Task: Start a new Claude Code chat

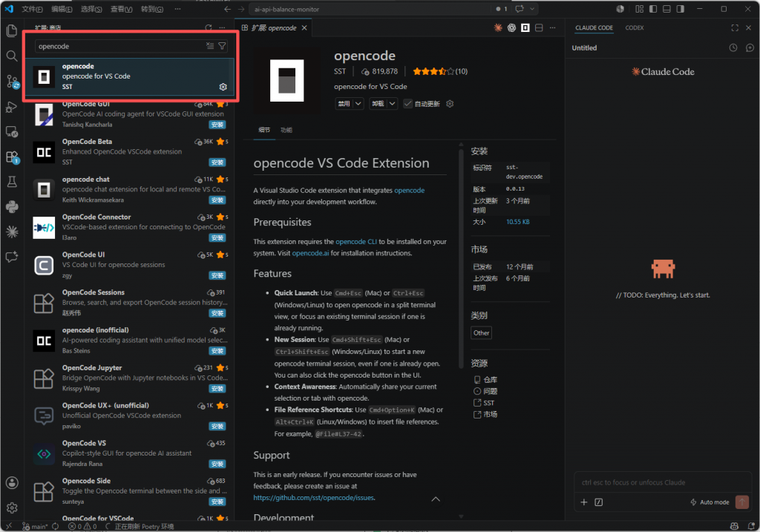Action: 750,47
